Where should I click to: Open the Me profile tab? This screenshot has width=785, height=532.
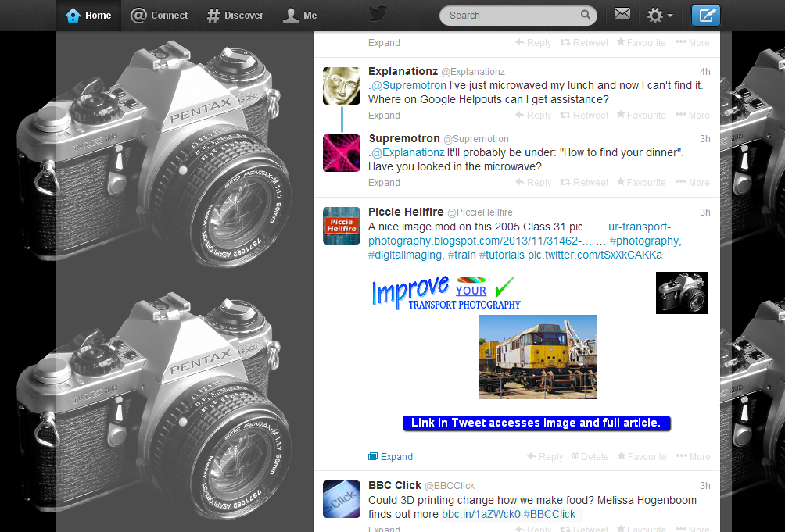point(299,16)
